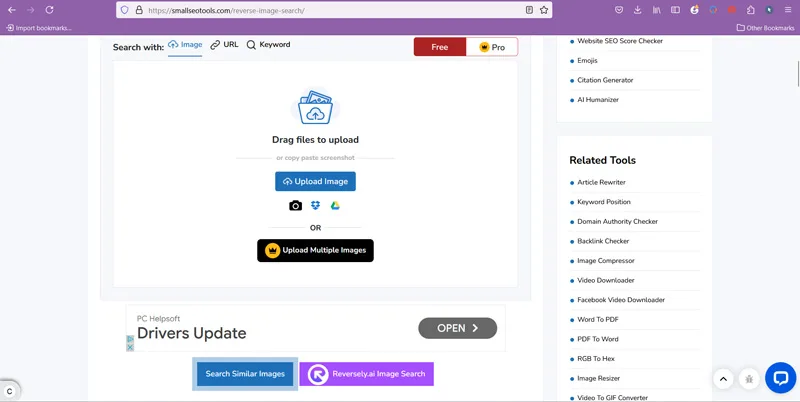Open the Firefox downloads panel
The image size is (800, 402).
point(637,10)
